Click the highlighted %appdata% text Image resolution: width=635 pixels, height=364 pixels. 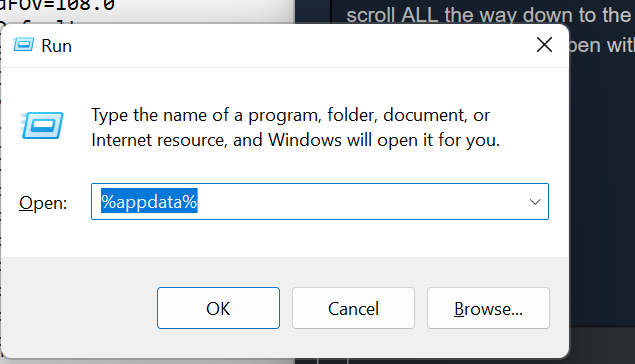[149, 202]
